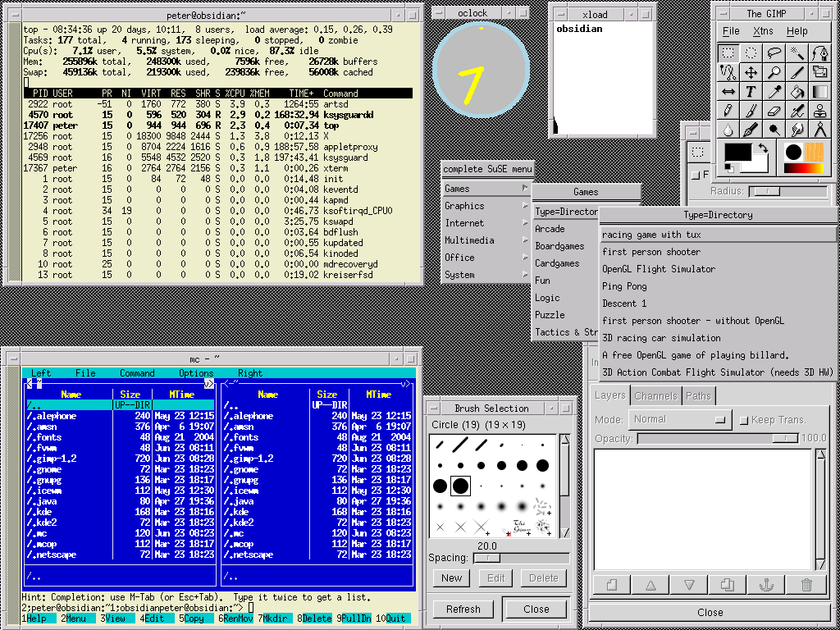Select the Elliptical Select tool in GIMP
Viewport: 840px width, 630px height.
coord(751,53)
